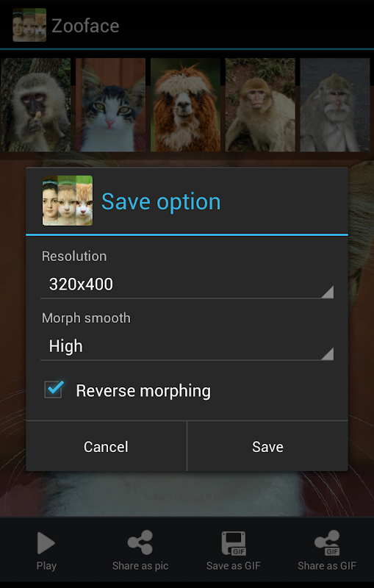Uncheck the Reverse morphing checkbox
Viewport: 374px width, 588px height.
click(x=54, y=390)
